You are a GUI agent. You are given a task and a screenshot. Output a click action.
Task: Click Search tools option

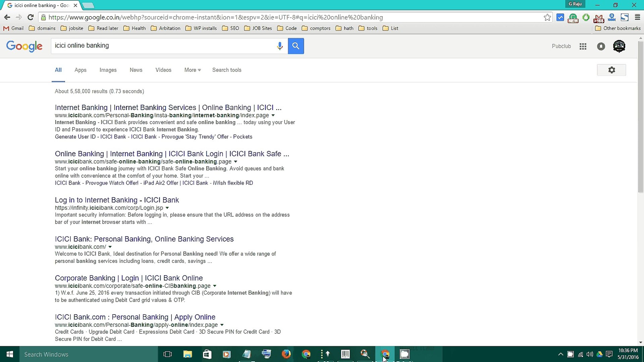(226, 70)
